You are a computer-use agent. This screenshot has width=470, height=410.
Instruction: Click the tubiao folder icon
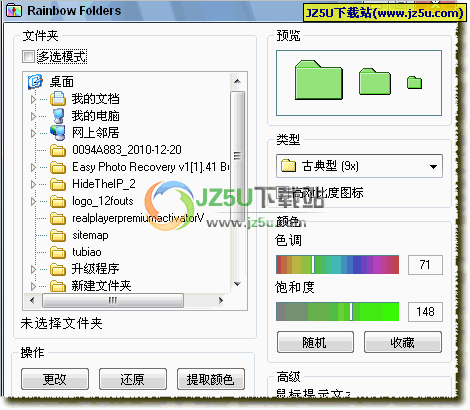click(x=58, y=252)
